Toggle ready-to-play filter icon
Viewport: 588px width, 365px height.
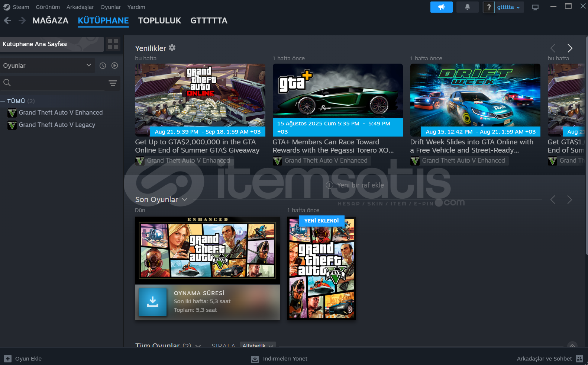click(x=115, y=65)
